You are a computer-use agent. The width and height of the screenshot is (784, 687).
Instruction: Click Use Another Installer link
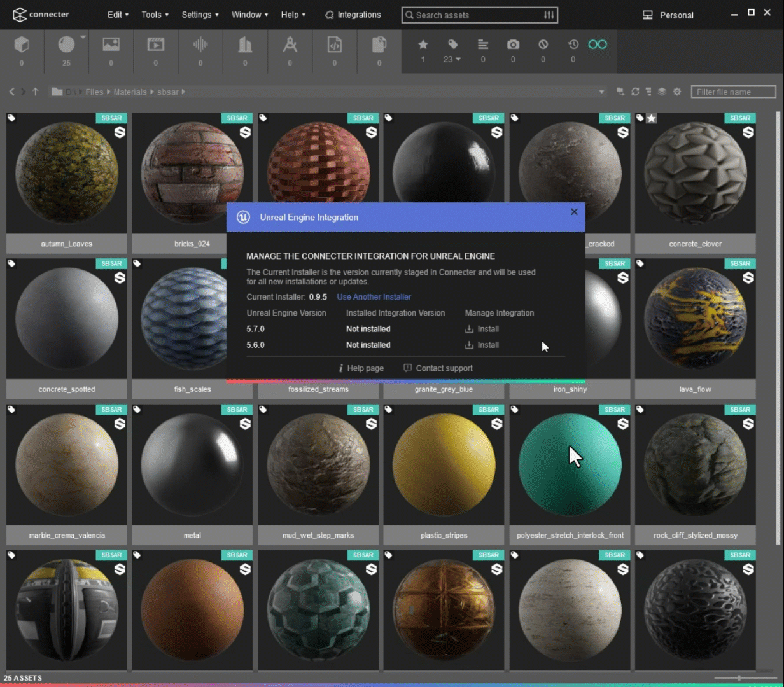(x=374, y=297)
